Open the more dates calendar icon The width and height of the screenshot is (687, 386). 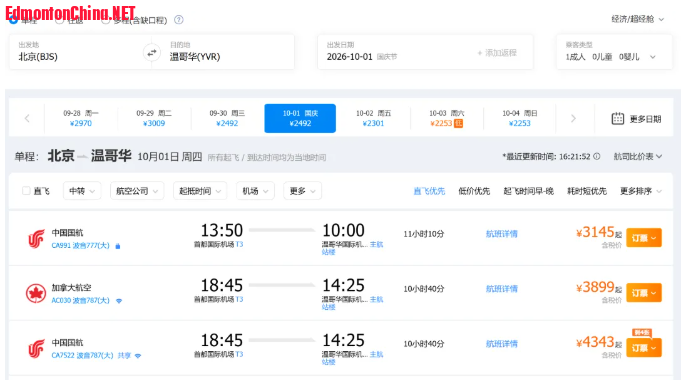618,118
